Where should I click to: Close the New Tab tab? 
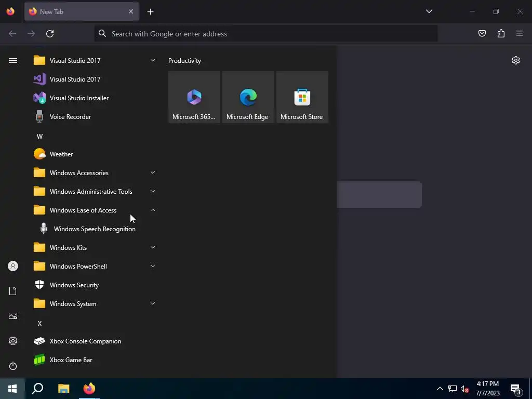tap(131, 11)
